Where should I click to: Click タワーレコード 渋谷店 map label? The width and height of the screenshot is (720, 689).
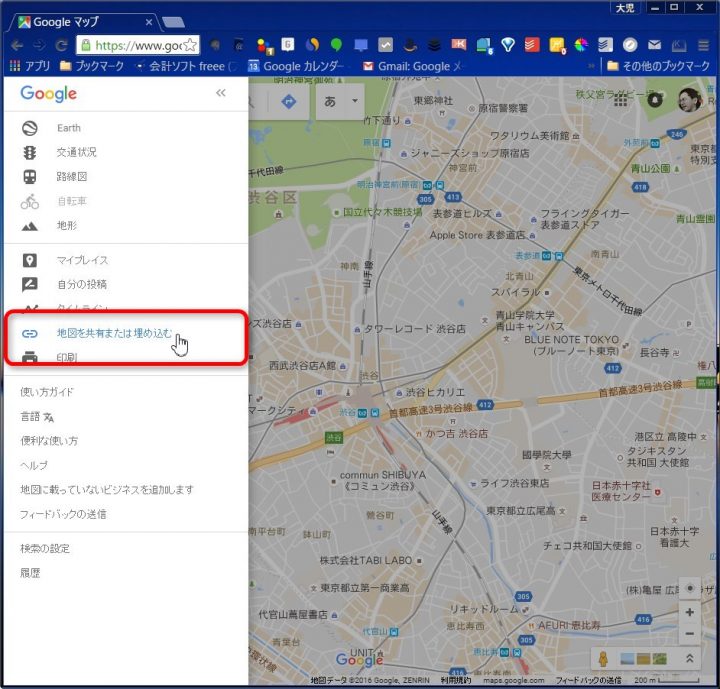(x=415, y=329)
